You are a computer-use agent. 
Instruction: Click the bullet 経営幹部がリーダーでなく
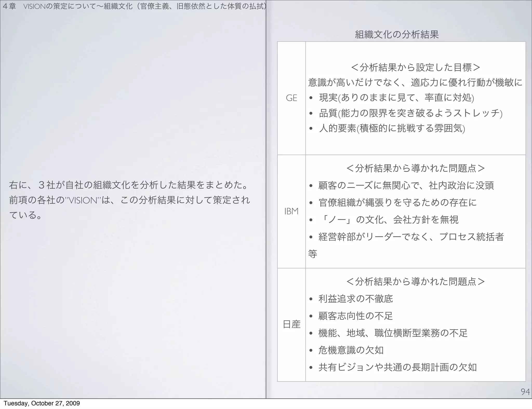coord(411,237)
